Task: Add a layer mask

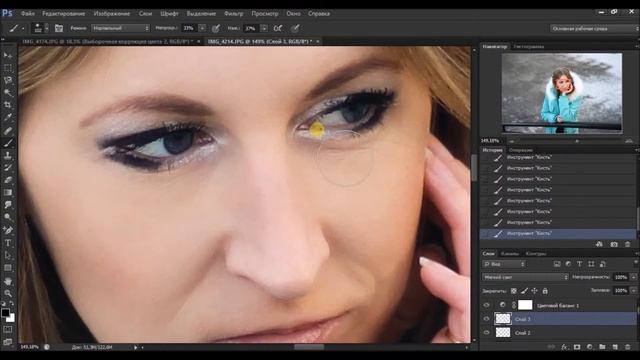Action: click(577, 347)
